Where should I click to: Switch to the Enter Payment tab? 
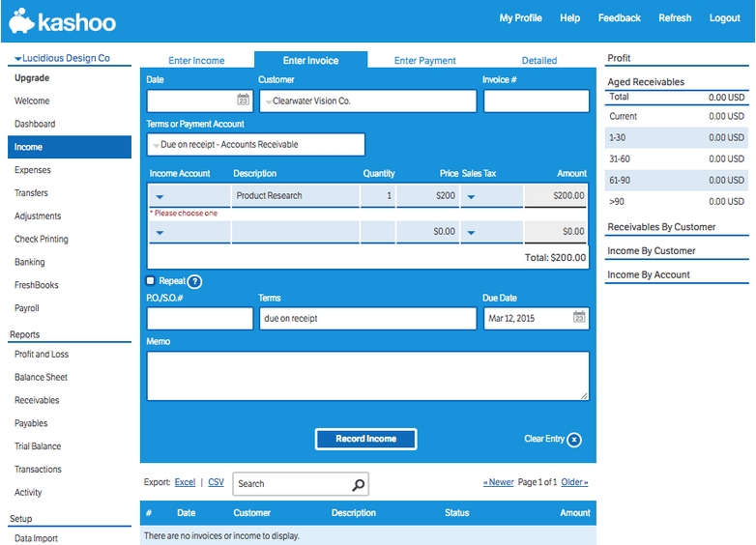coord(424,60)
